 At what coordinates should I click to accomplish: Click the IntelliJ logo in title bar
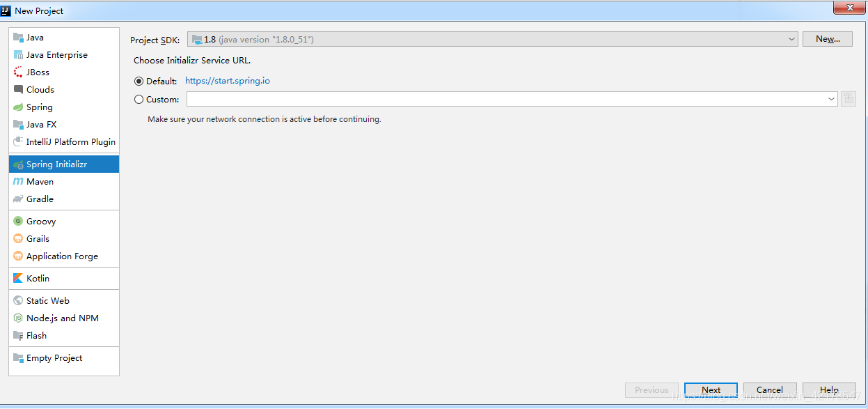pos(6,10)
